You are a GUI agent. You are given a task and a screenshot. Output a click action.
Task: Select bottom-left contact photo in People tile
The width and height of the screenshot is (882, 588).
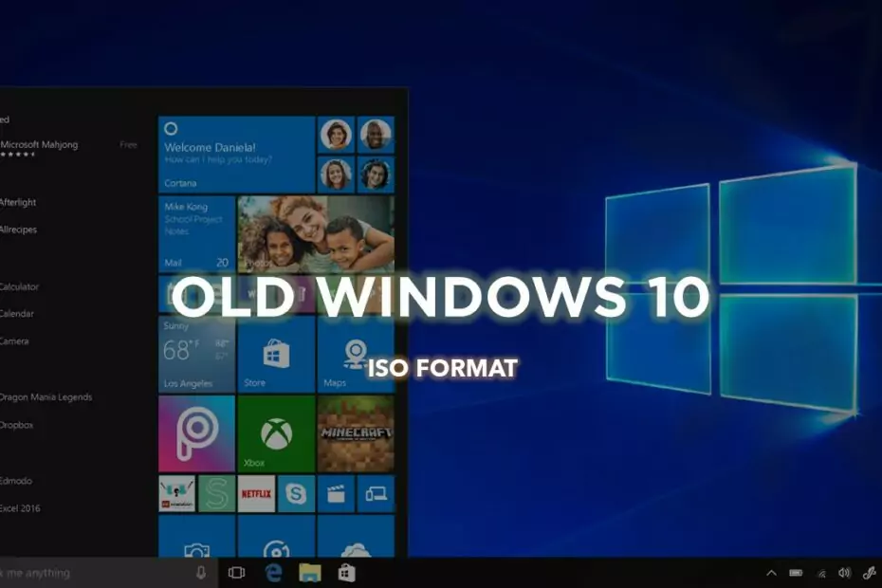(x=337, y=175)
